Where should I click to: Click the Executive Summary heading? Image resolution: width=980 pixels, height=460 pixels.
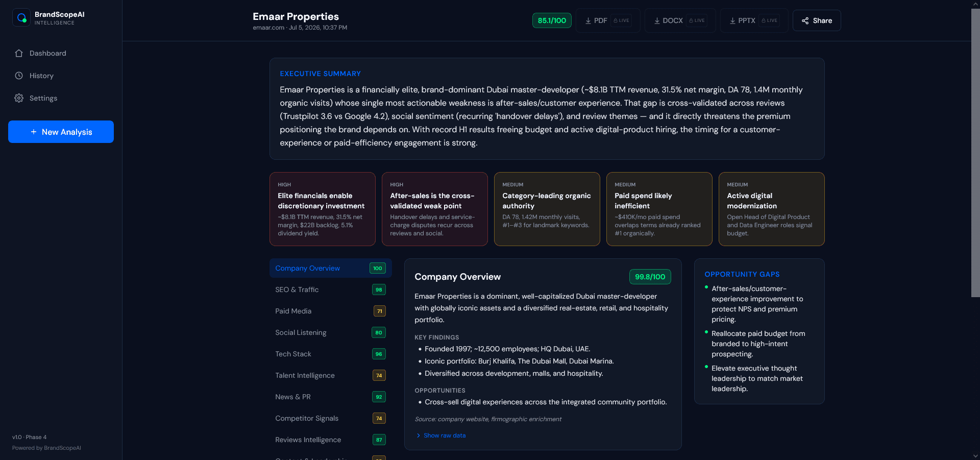320,74
